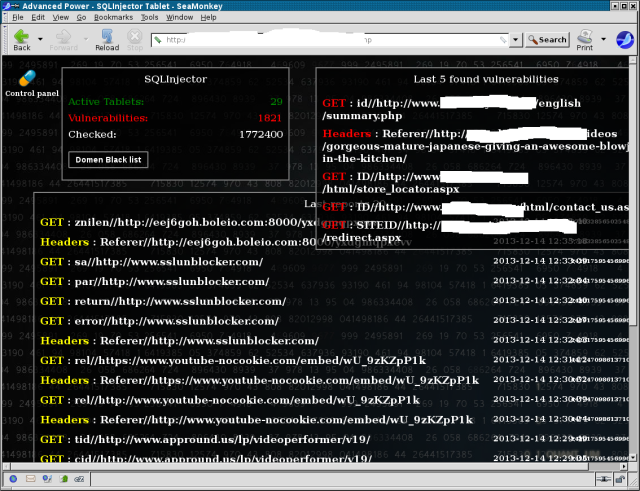The image size is (640, 491).
Task: Click the navigation toolbar grippy handle
Action: point(5,40)
